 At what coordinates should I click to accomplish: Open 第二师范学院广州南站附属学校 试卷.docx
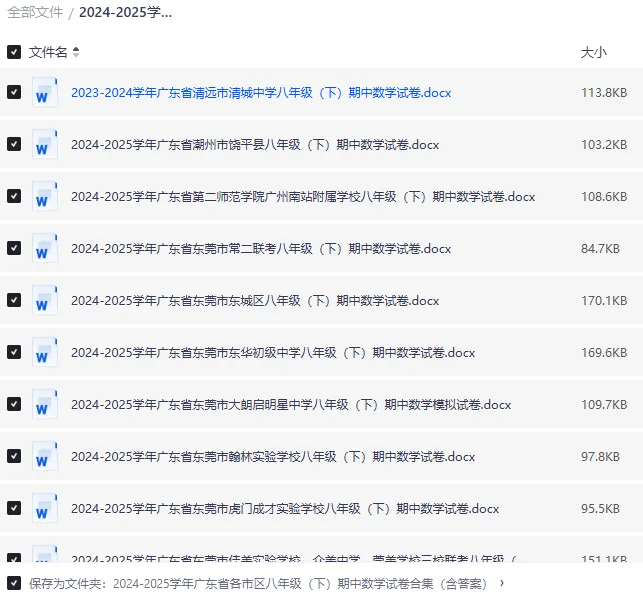click(x=303, y=197)
